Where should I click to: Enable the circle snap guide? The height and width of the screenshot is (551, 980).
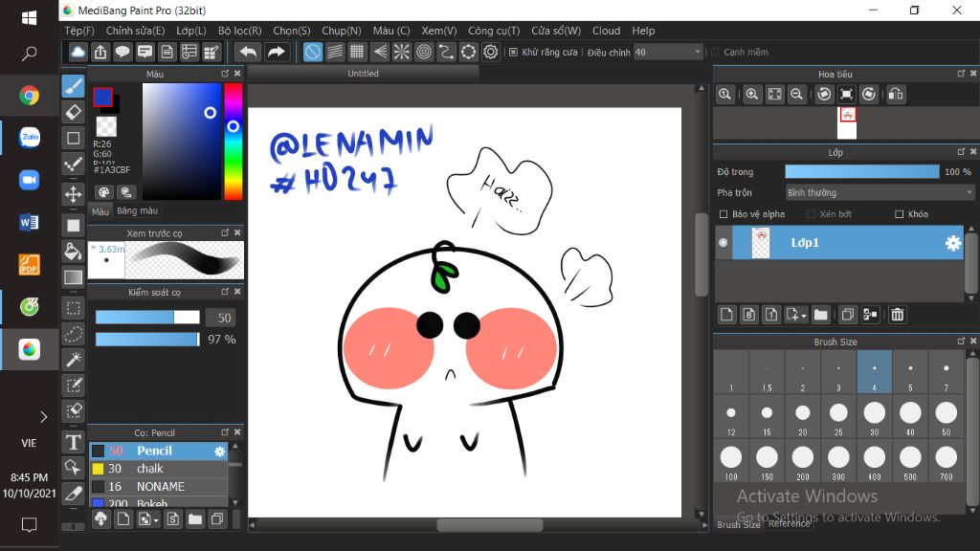[x=424, y=52]
